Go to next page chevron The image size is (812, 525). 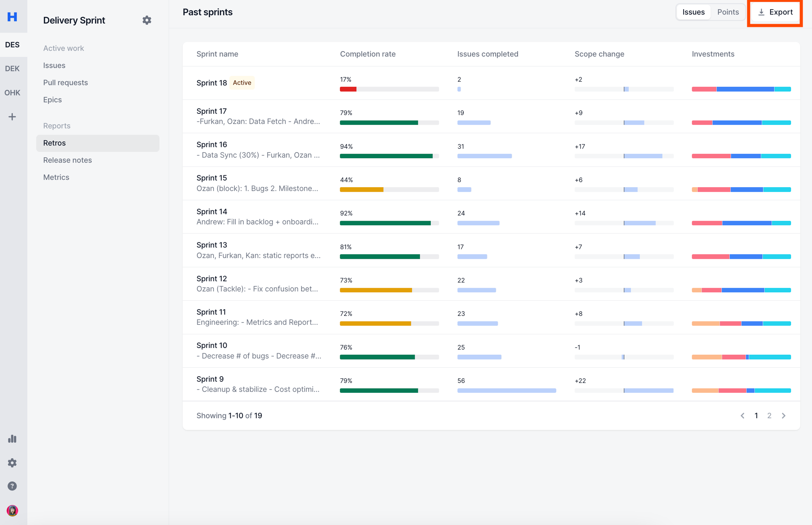point(783,416)
